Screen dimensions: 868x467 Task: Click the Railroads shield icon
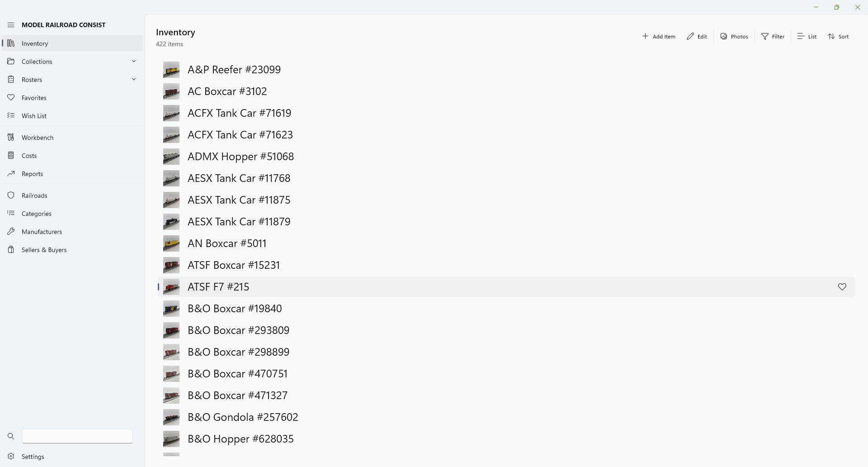pyautogui.click(x=11, y=195)
